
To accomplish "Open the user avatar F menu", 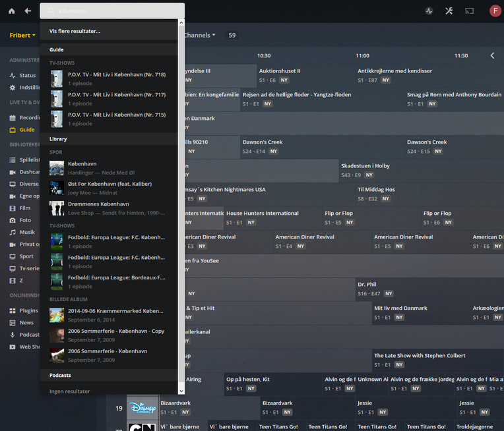I will tap(495, 11).
